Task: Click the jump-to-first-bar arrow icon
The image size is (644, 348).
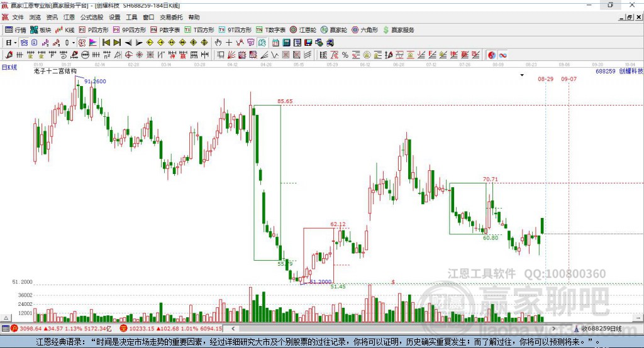Action: click(x=106, y=42)
